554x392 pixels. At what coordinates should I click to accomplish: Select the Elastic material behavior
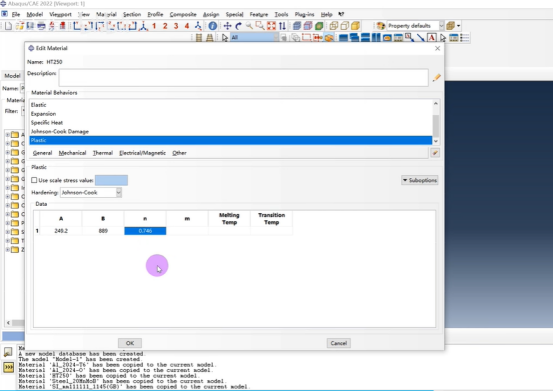230,105
